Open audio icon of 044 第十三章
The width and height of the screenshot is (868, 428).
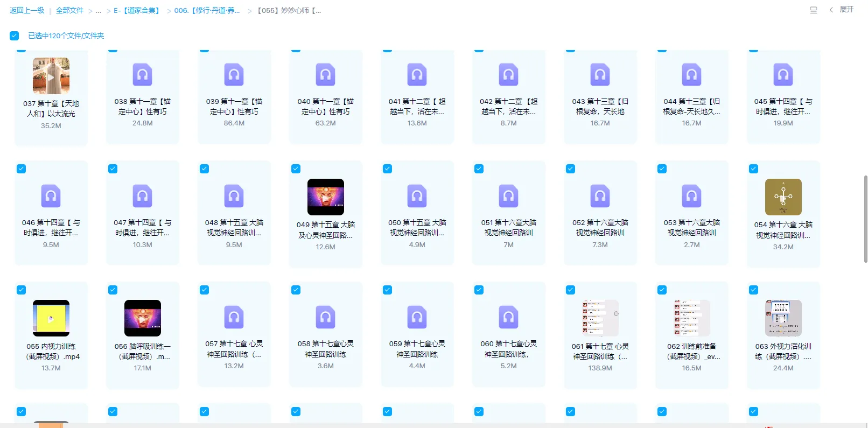(691, 74)
